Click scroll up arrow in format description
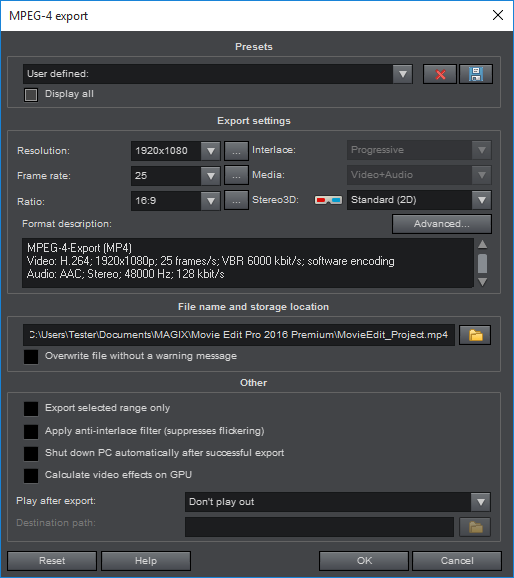The height and width of the screenshot is (578, 514). (x=482, y=244)
